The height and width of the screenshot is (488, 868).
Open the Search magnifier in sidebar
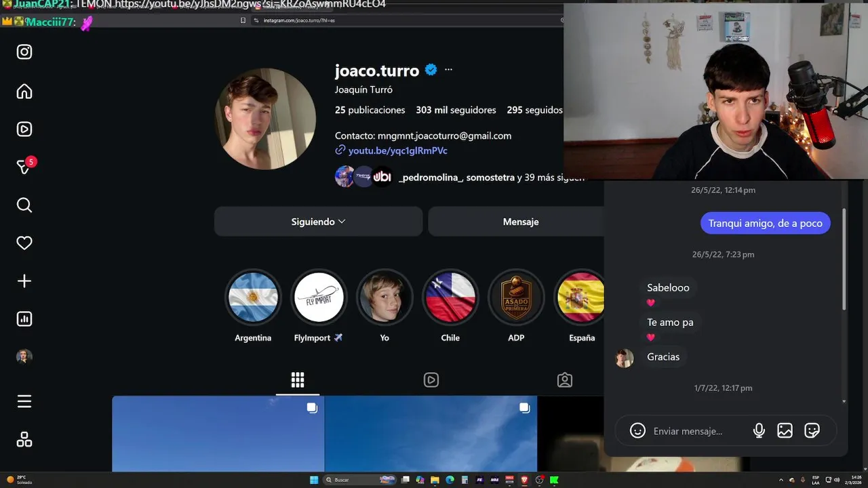(24, 205)
